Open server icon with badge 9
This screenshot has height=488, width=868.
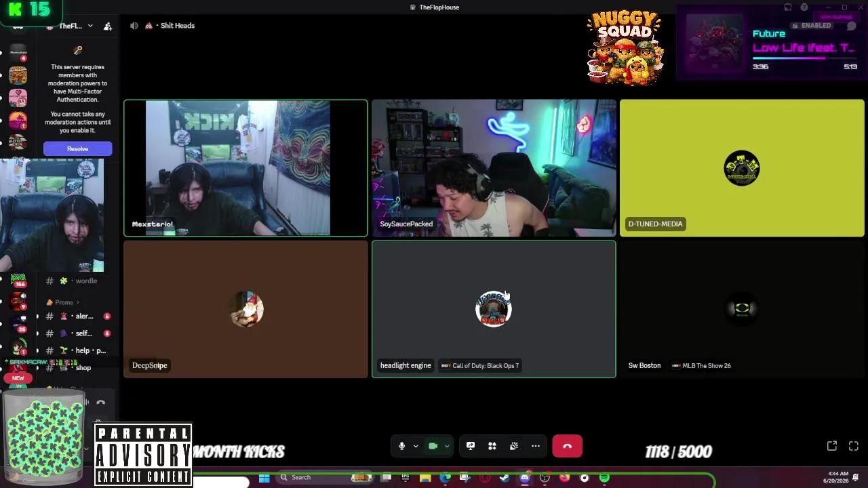(x=18, y=301)
